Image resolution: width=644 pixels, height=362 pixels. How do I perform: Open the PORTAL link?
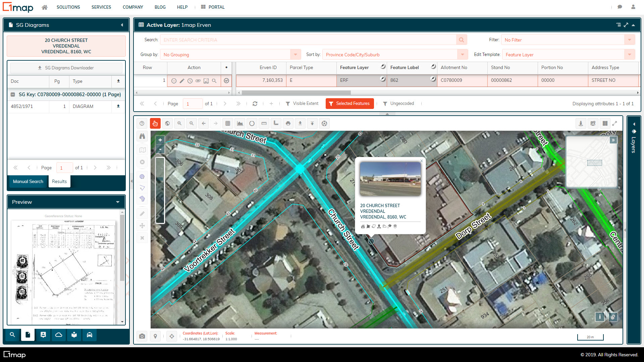(x=213, y=7)
